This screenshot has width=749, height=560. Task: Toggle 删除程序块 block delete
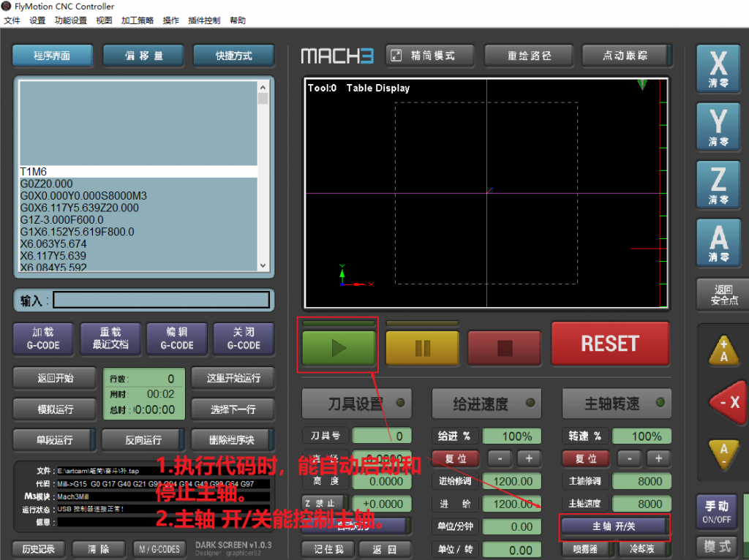[x=233, y=439]
